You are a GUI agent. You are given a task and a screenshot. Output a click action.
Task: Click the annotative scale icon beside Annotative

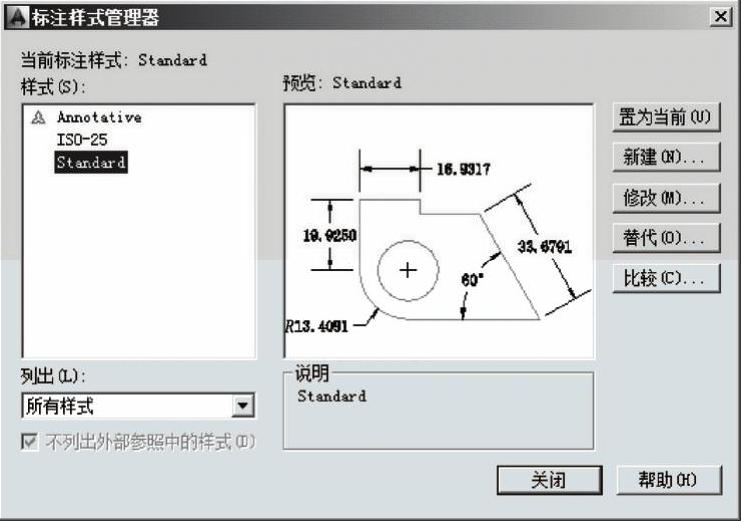pos(39,117)
